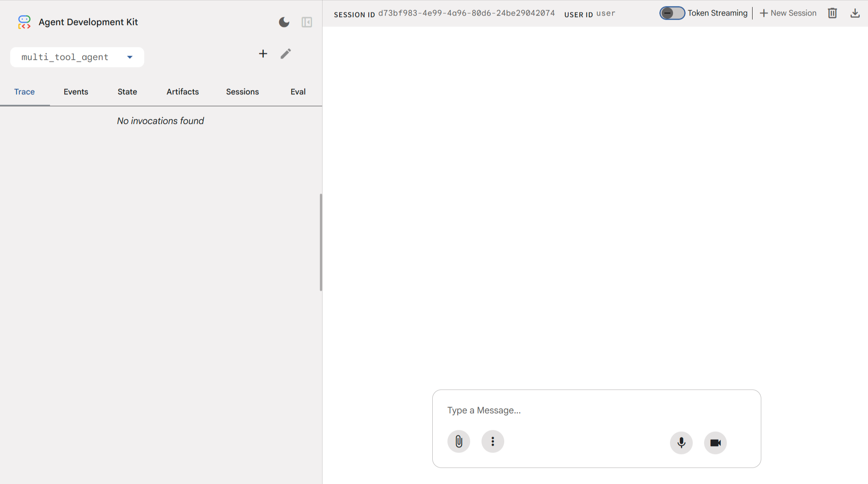This screenshot has width=868, height=484.
Task: Open more options three-dot menu
Action: pos(492,442)
